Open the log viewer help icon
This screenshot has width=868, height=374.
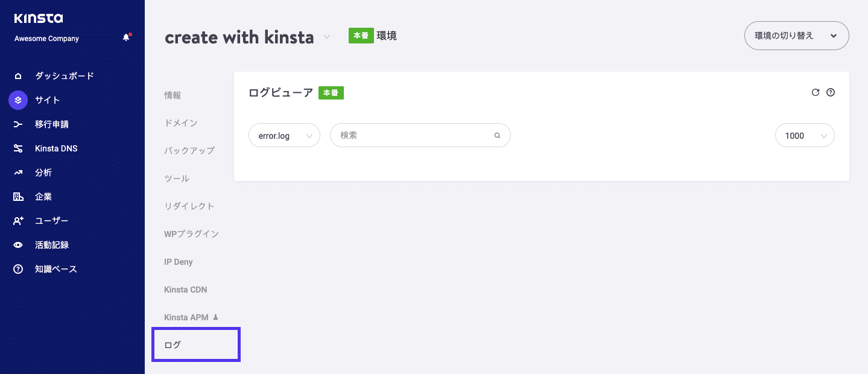pos(831,92)
